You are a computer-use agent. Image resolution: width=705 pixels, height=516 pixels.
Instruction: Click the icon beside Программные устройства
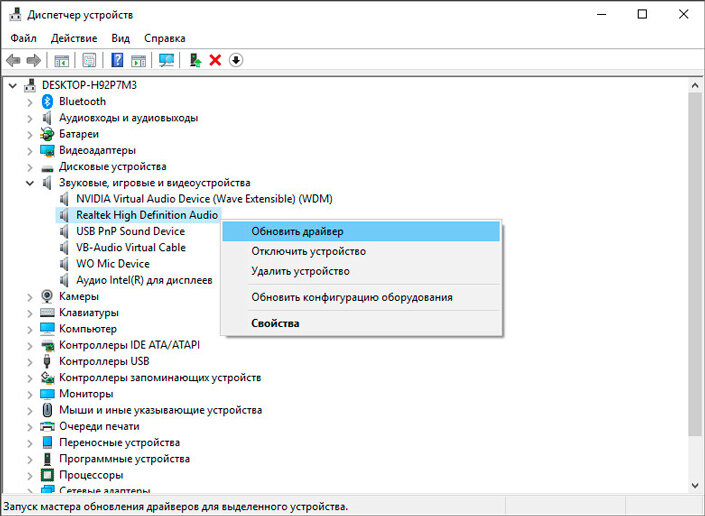tap(47, 458)
